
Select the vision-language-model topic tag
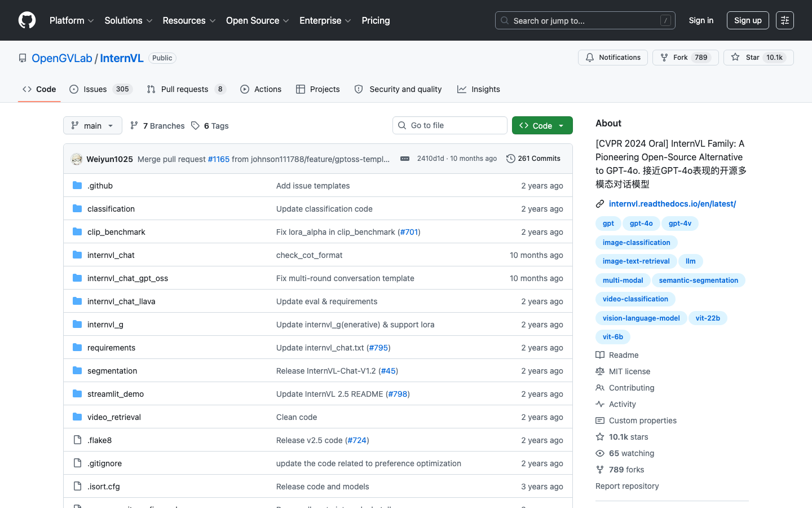coord(641,318)
